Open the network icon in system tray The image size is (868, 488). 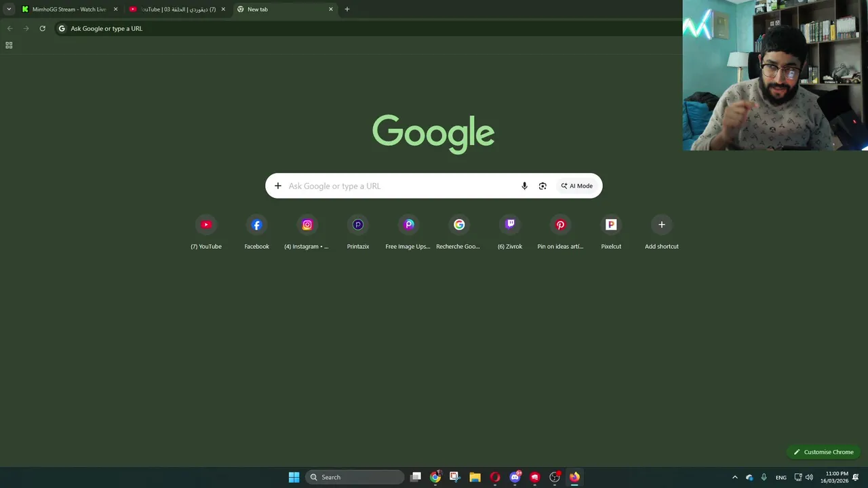pos(798,477)
